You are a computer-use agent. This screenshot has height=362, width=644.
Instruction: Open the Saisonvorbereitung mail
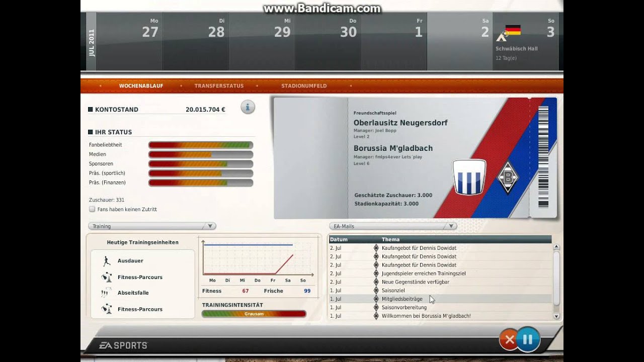pos(440,308)
